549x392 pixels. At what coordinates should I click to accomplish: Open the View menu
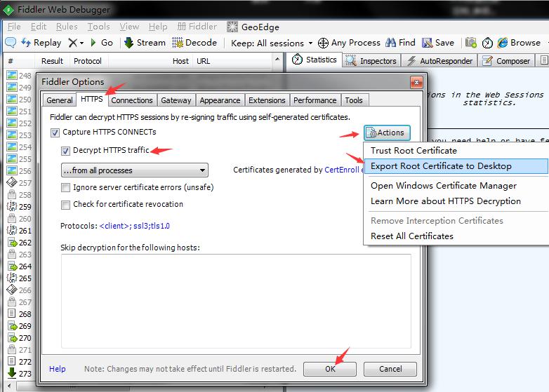click(129, 27)
